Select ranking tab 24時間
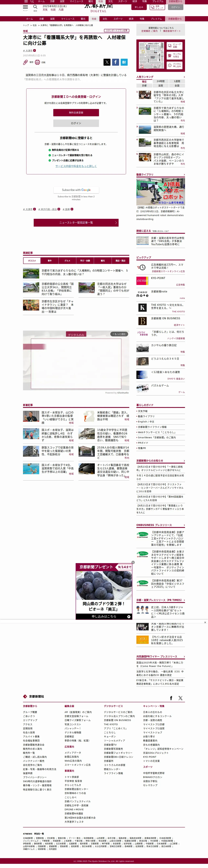The height and width of the screenshot is (868, 208). pyautogui.click(x=161, y=81)
